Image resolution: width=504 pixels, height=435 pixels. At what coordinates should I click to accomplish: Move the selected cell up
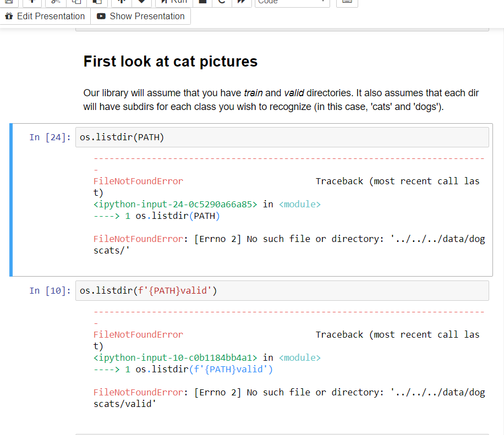[x=121, y=2]
